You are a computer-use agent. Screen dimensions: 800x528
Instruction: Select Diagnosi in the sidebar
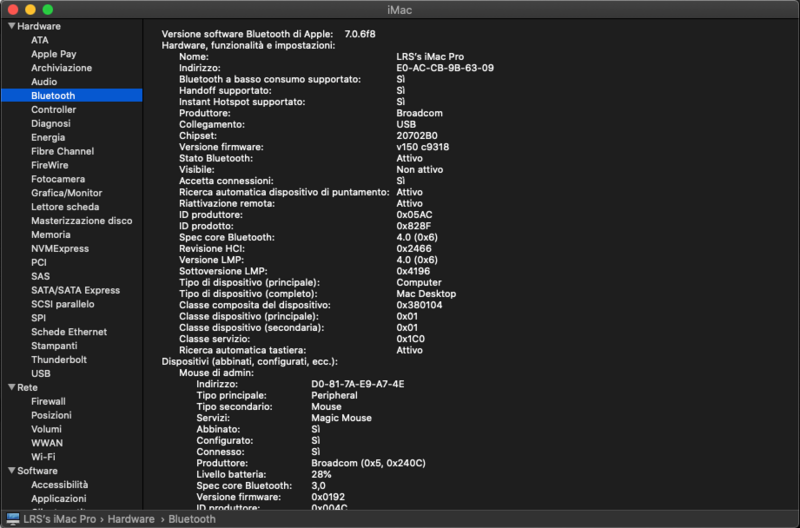pyautogui.click(x=51, y=123)
